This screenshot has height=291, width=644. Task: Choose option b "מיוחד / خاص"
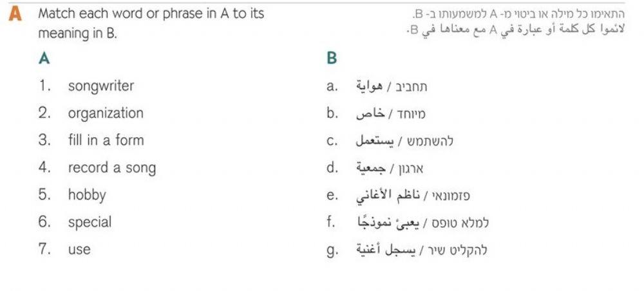391,114
